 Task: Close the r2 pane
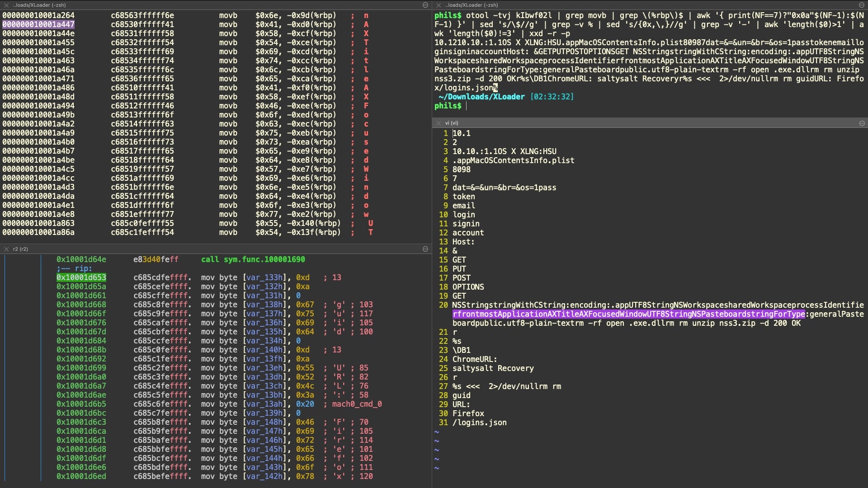point(6,249)
